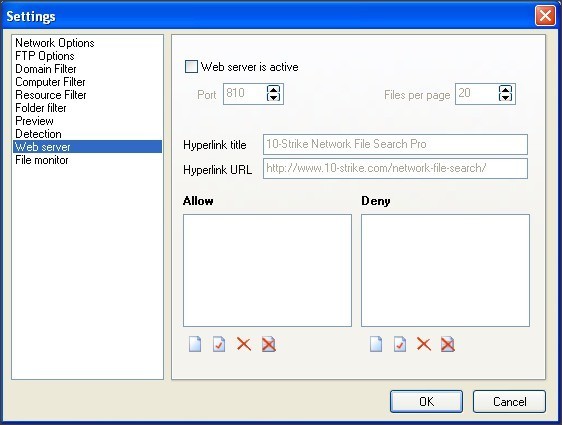The image size is (562, 425).
Task: Click the Hyperlink URL text field
Action: [x=395, y=168]
